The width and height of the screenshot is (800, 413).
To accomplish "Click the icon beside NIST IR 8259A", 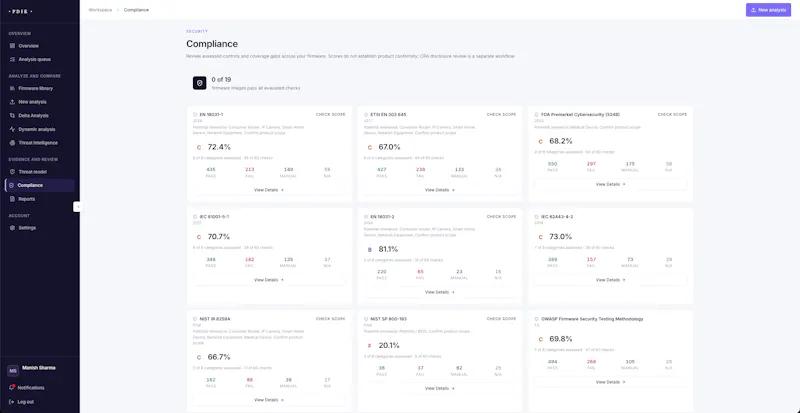I will pos(195,319).
